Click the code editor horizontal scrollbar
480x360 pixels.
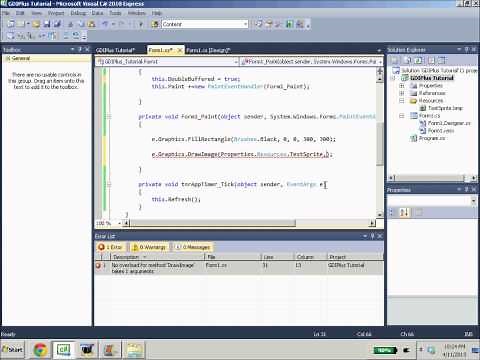tap(213, 223)
